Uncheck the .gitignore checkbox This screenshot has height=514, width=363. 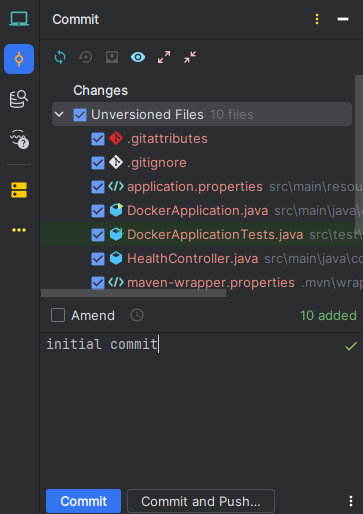coord(98,163)
